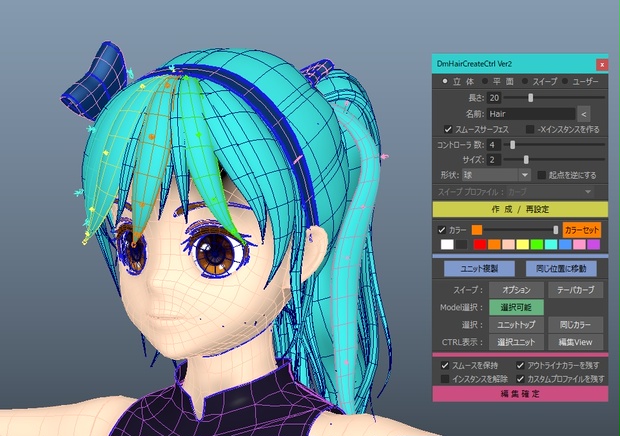This screenshot has width=620, height=436.
Task: Click the 長さ value field showing 20
Action: coord(494,98)
